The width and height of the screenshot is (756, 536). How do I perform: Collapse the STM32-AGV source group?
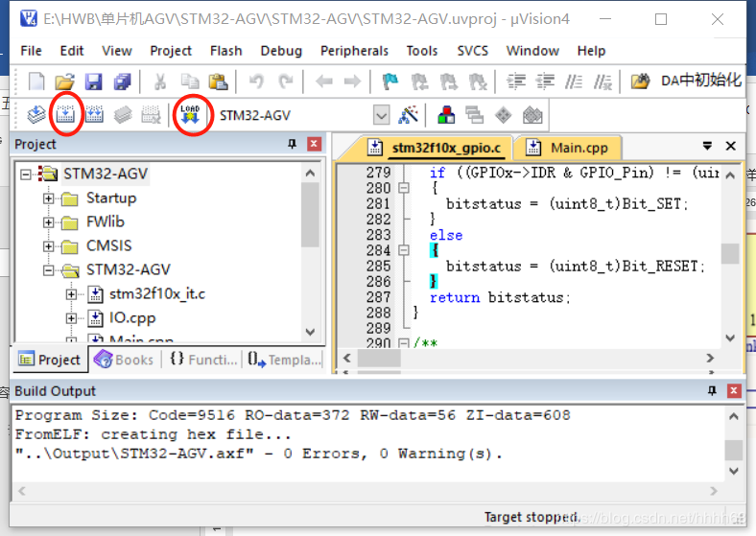pos(48,270)
